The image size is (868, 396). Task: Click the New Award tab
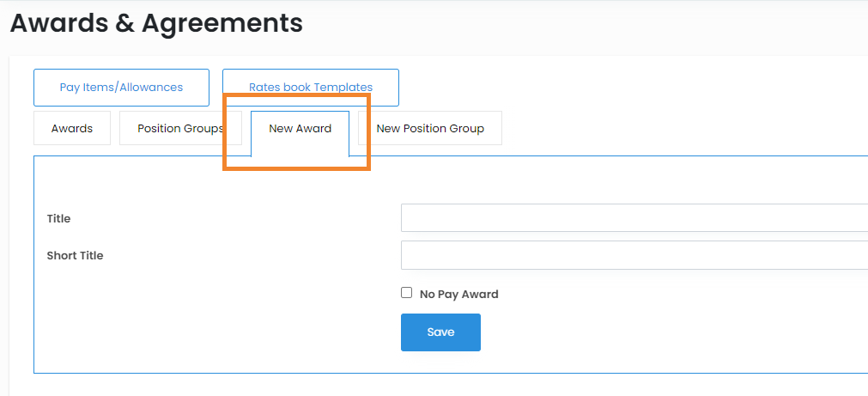[300, 129]
